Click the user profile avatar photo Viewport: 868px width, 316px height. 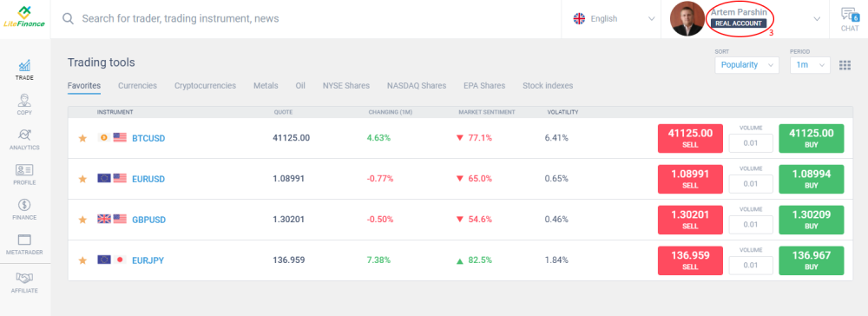click(x=687, y=19)
